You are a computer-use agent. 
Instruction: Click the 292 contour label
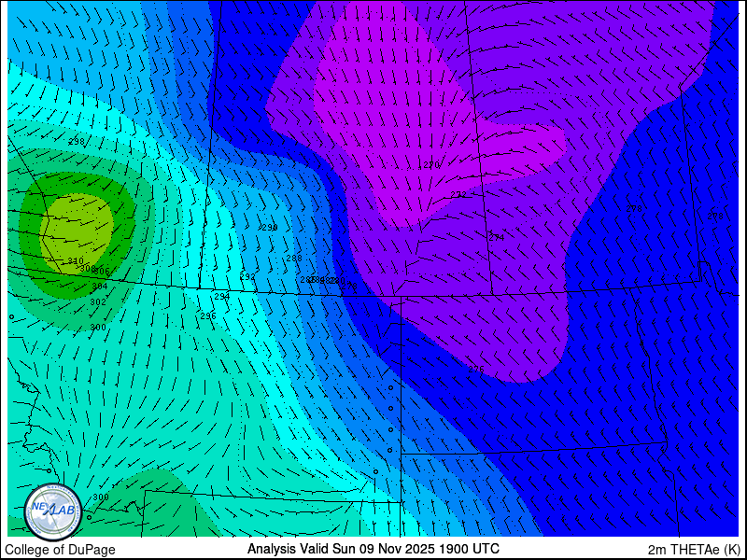tap(247, 276)
